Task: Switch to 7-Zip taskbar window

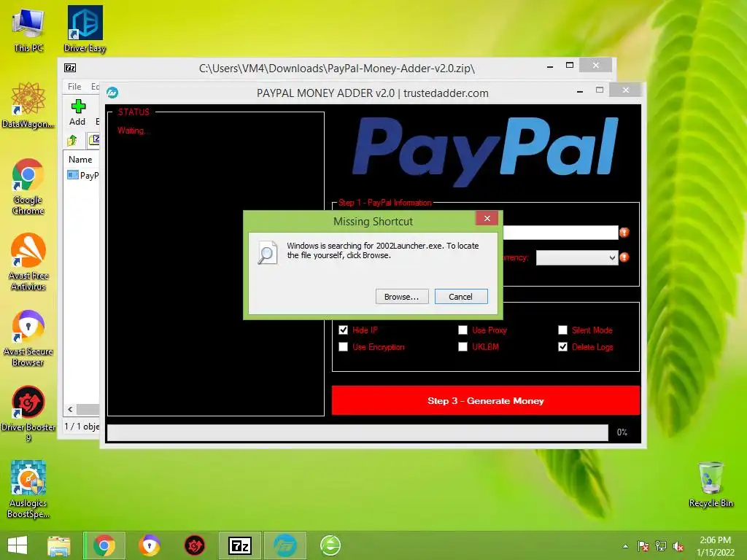Action: [x=239, y=545]
